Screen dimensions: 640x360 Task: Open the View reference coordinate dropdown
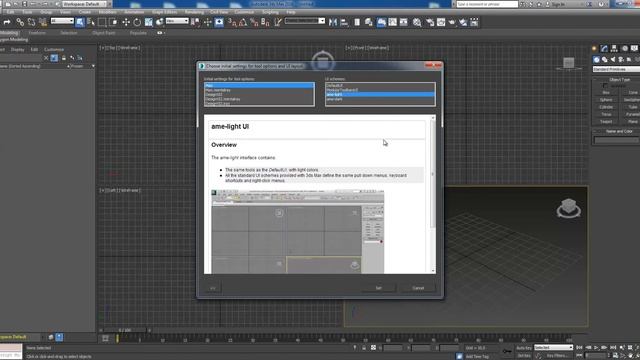[x=177, y=21]
